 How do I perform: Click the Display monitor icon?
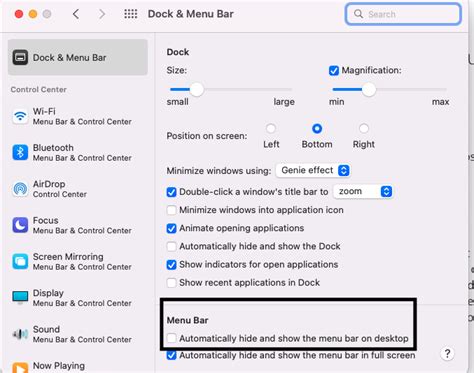(20, 298)
